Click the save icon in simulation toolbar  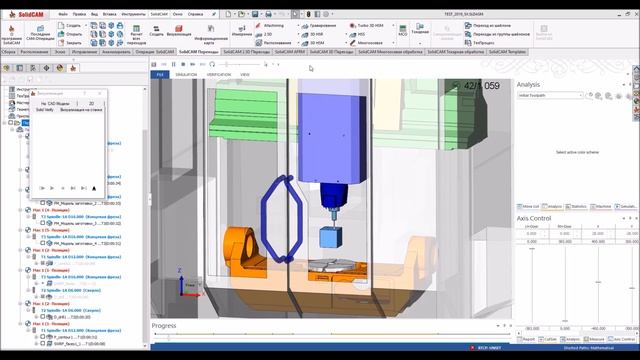(x=154, y=64)
